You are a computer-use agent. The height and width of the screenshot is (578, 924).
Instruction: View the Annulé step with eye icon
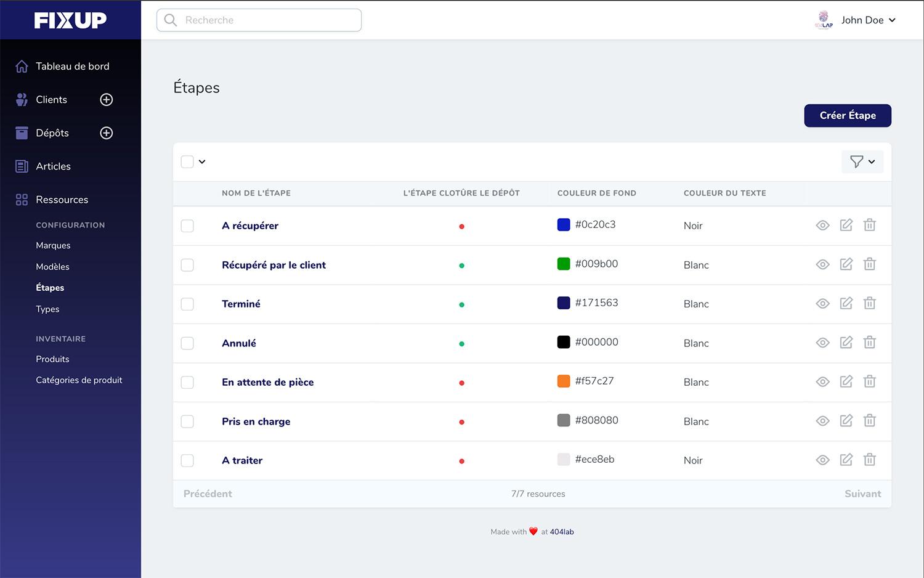point(823,343)
